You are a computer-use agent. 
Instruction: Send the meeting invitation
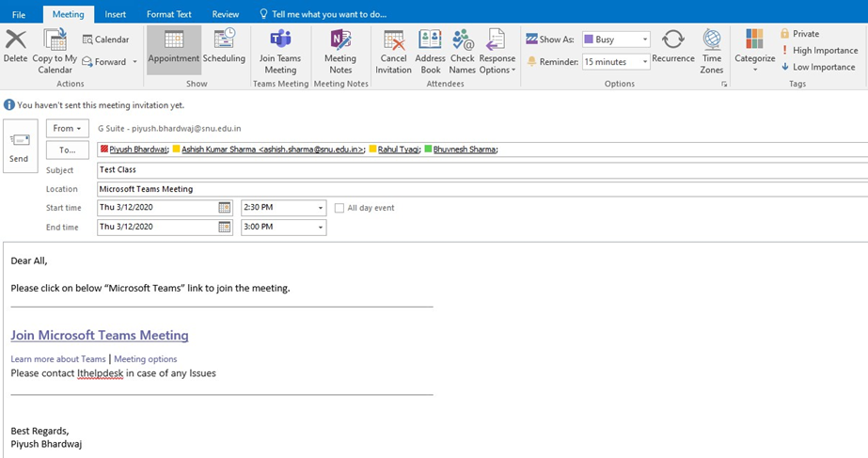point(20,146)
